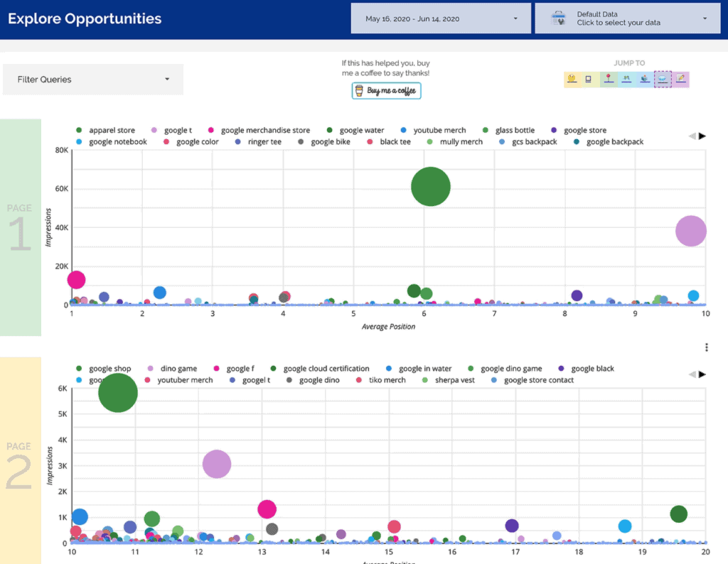Image resolution: width=728 pixels, height=564 pixels.
Task: Select 'google shop' legend label
Action: click(110, 369)
